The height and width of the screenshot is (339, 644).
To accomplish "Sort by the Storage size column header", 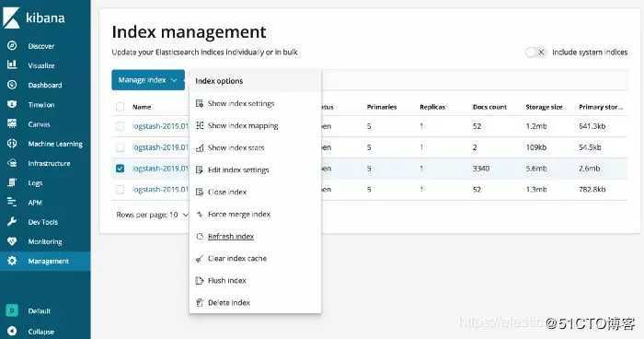I will coord(545,107).
